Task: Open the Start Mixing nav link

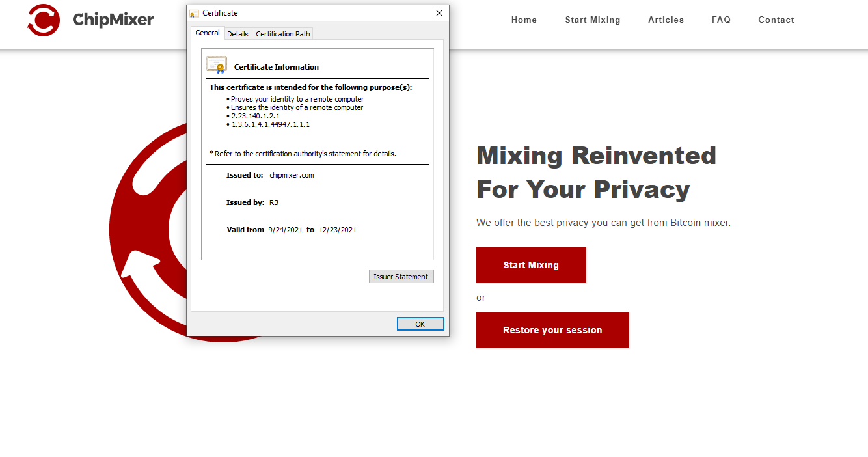Action: point(593,20)
